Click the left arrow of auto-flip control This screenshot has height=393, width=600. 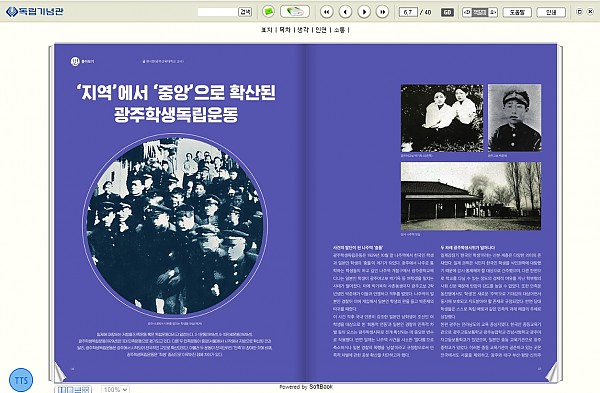coord(467,12)
